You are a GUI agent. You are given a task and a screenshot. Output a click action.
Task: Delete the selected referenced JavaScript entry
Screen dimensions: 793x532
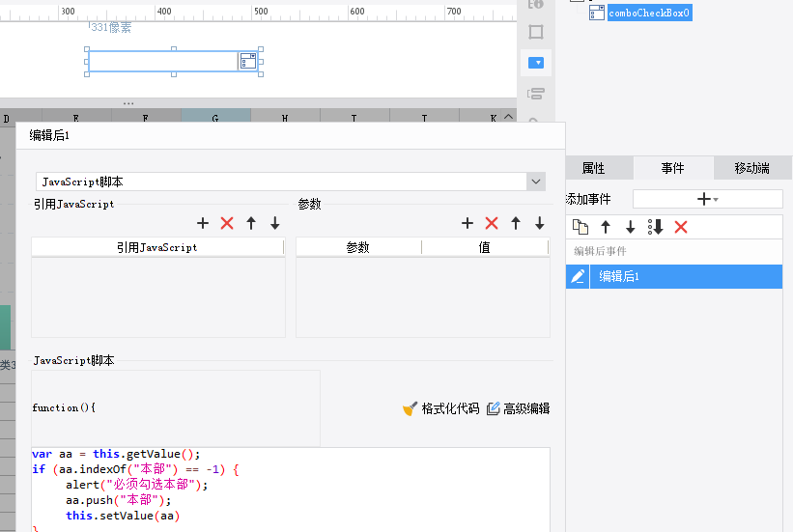pos(227,223)
